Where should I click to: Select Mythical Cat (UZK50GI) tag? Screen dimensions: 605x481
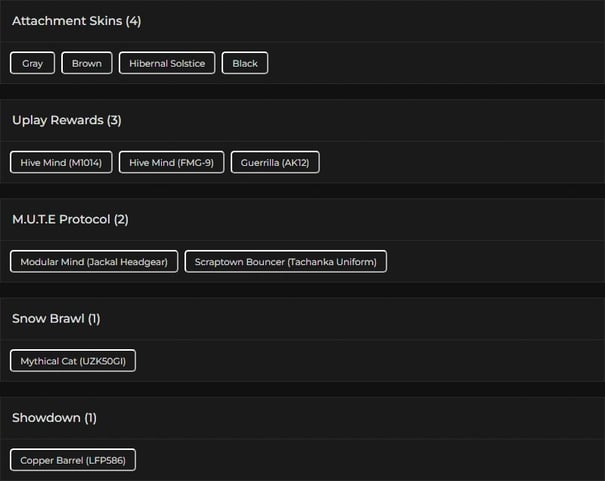pos(73,361)
